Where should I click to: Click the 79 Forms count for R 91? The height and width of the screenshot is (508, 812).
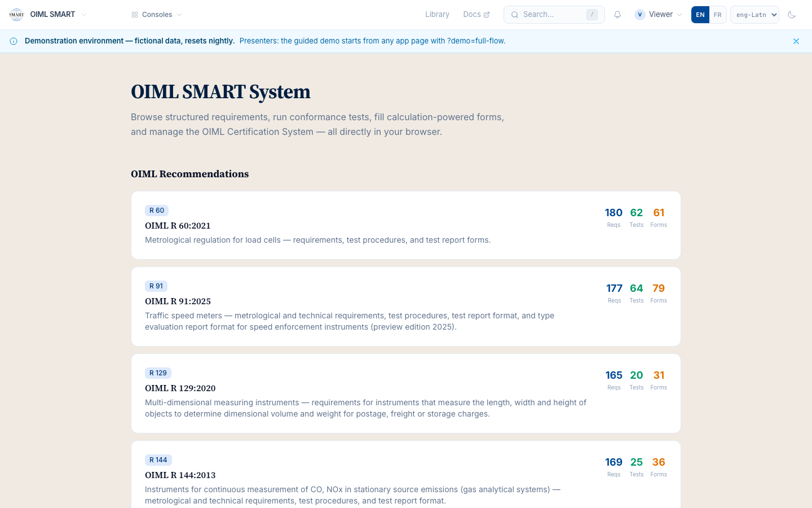tap(659, 293)
